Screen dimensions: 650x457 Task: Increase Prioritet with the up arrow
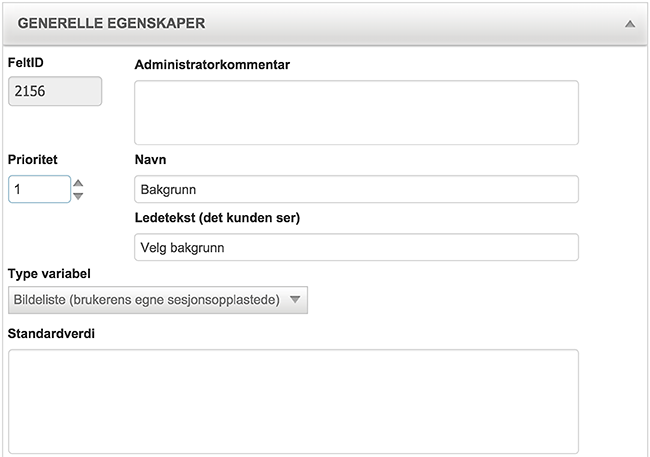[x=78, y=183]
